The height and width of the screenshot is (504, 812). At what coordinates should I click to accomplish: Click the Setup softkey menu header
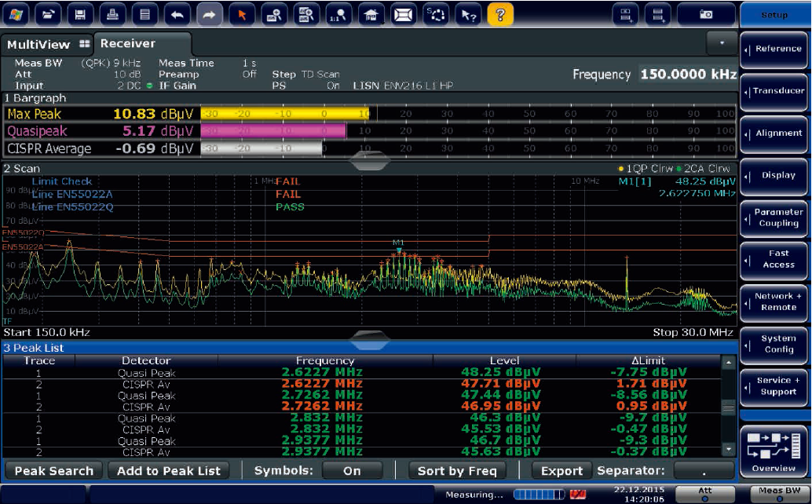pos(774,15)
